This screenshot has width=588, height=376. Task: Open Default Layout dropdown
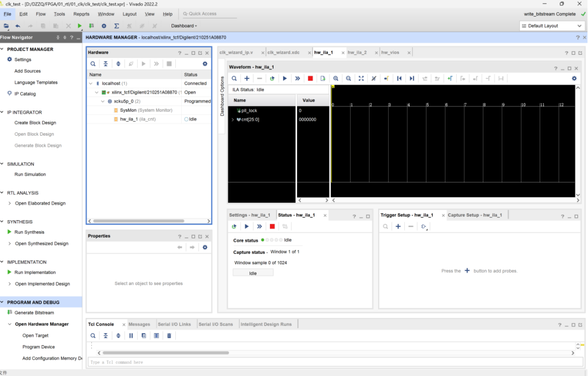click(x=552, y=26)
